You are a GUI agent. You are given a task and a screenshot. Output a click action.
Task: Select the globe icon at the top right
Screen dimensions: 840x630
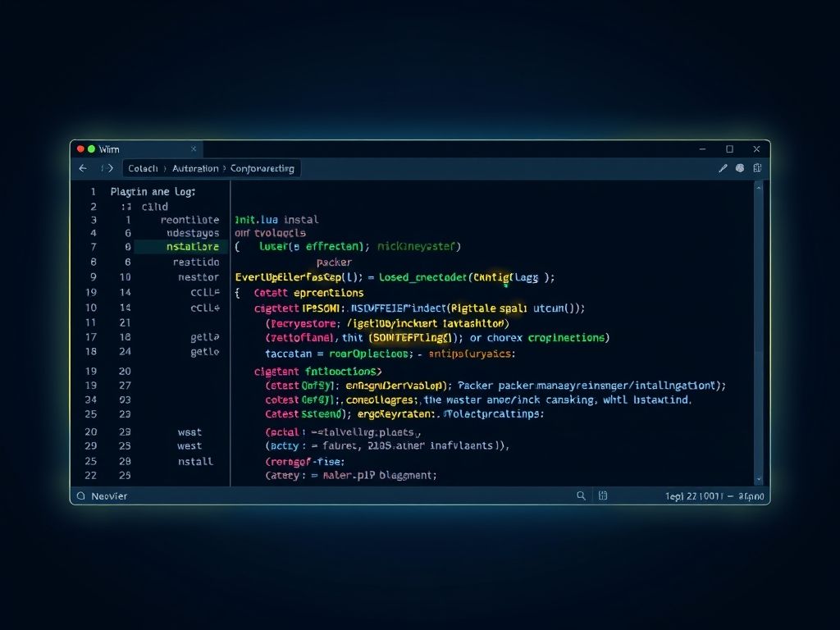[740, 168]
